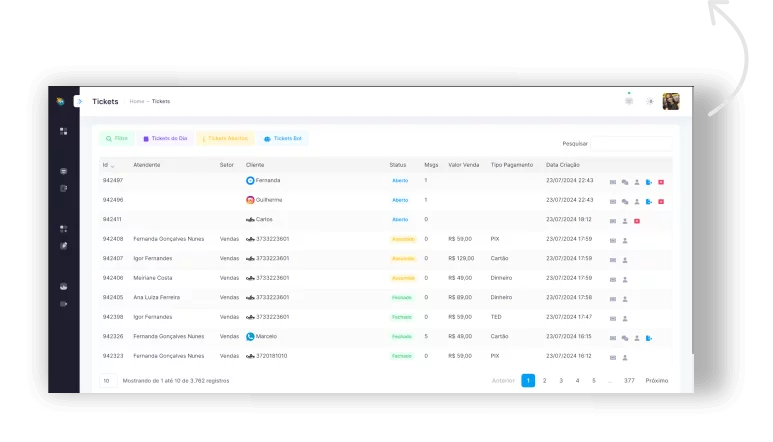Open the message icon for ticket 942405
This screenshot has height=442, width=773.
point(613,299)
